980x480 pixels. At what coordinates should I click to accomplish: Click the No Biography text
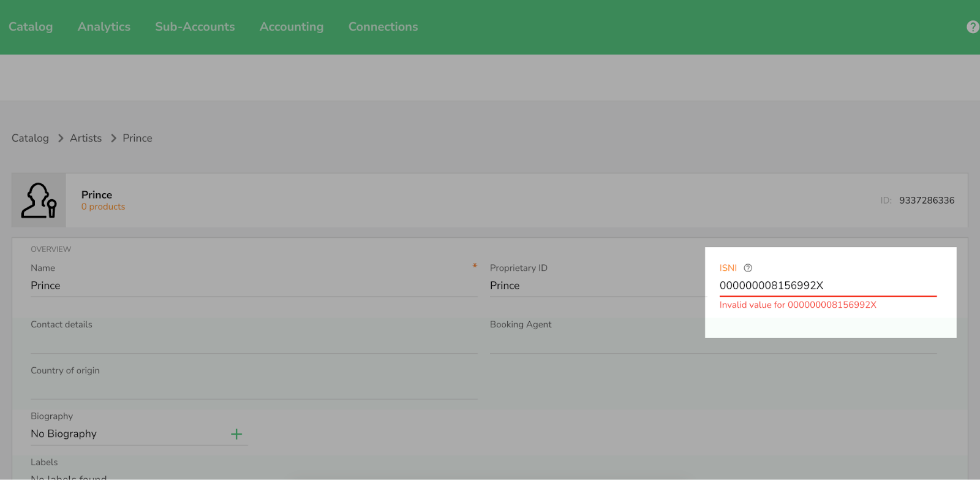click(64, 434)
